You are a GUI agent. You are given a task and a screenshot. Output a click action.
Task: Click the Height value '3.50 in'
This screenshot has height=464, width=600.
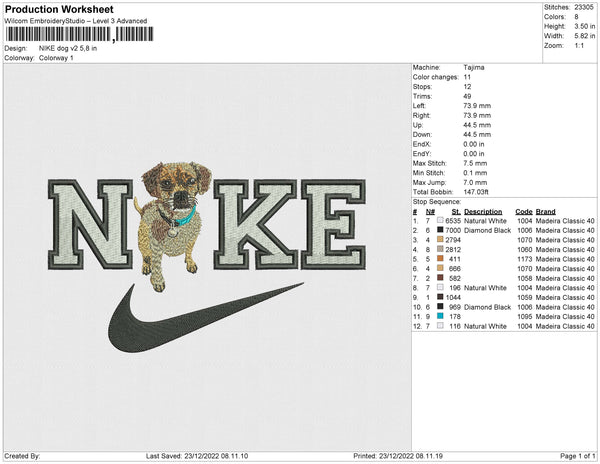coord(584,26)
